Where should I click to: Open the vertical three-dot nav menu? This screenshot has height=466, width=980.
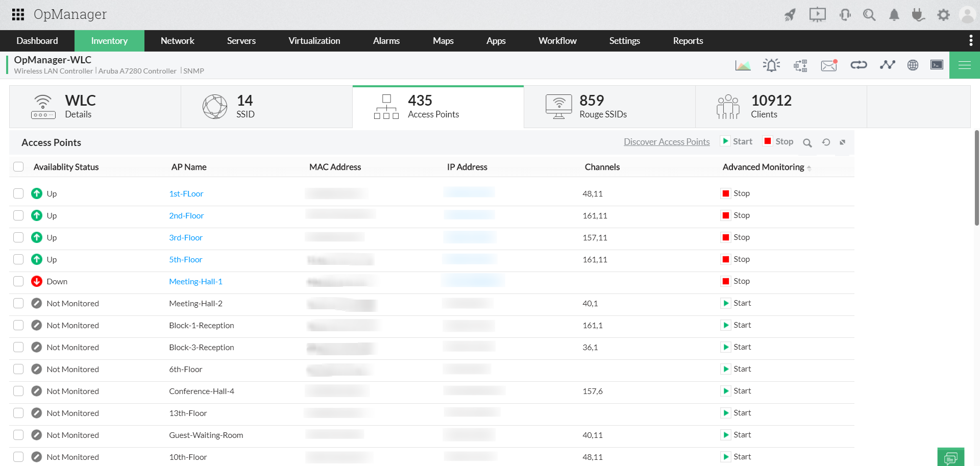pyautogui.click(x=971, y=40)
